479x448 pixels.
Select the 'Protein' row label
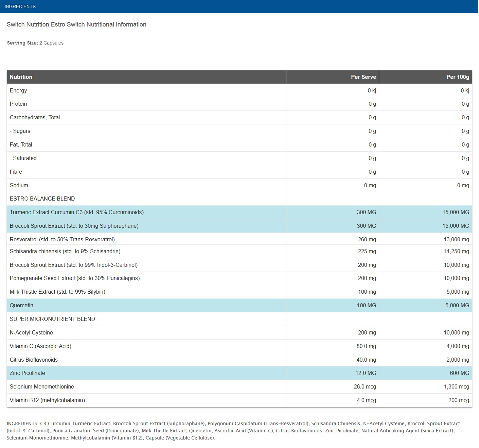18,104
